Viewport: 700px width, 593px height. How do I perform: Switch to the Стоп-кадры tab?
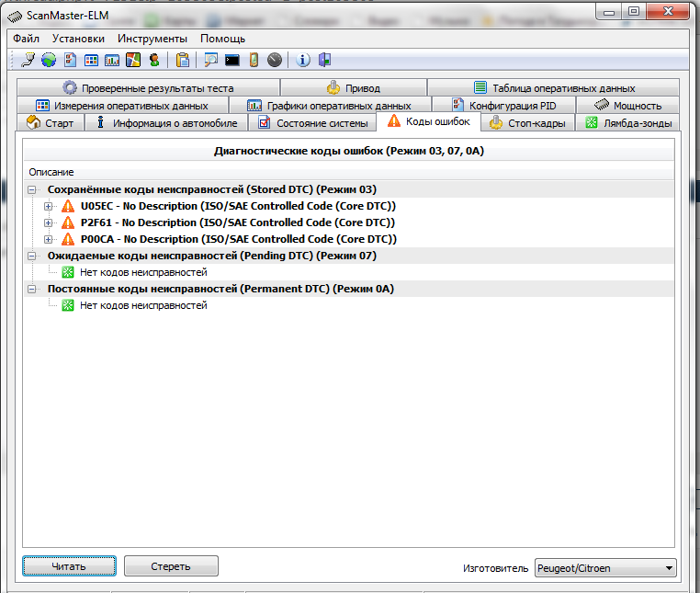tap(528, 122)
